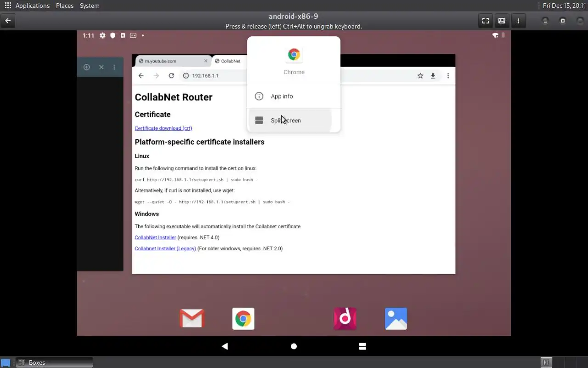Image resolution: width=588 pixels, height=368 pixels.
Task: Click the 1:11 Android status bar clock
Action: [x=88, y=35]
